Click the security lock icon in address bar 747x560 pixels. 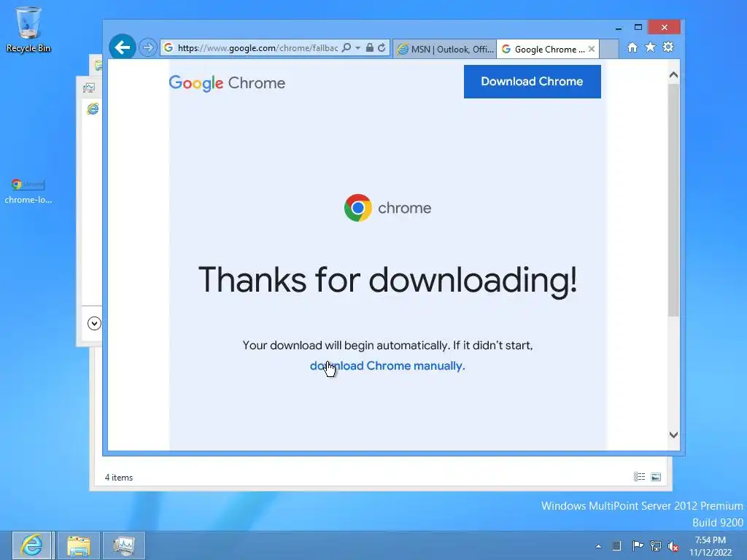click(369, 47)
